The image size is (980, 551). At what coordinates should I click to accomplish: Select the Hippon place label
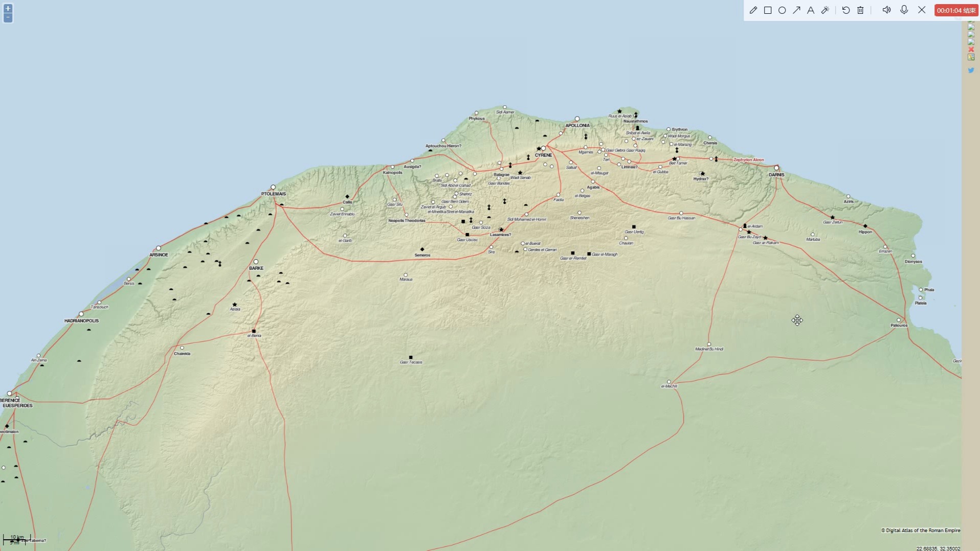pos(865,232)
